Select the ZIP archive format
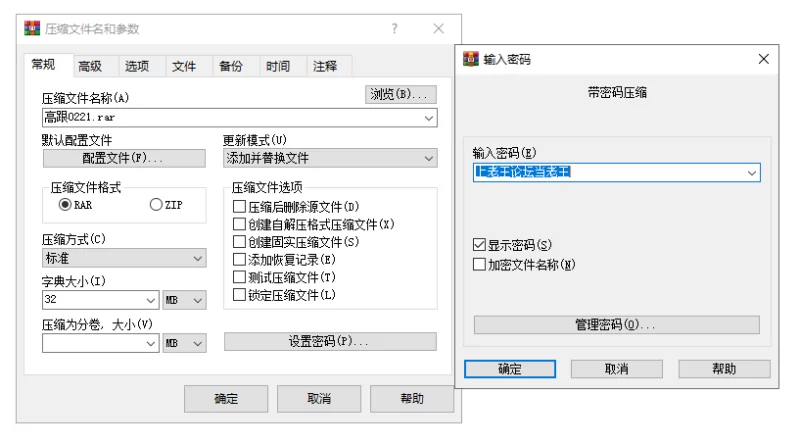The image size is (800, 444). [x=156, y=205]
